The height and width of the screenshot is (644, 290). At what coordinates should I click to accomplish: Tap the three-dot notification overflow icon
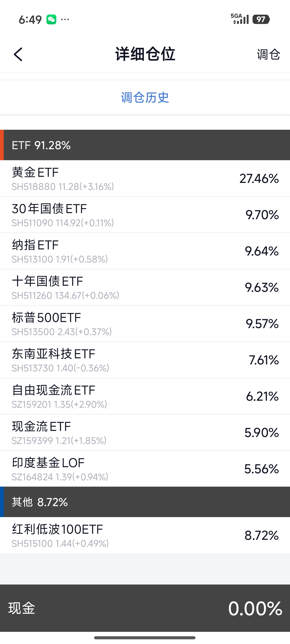[x=65, y=19]
